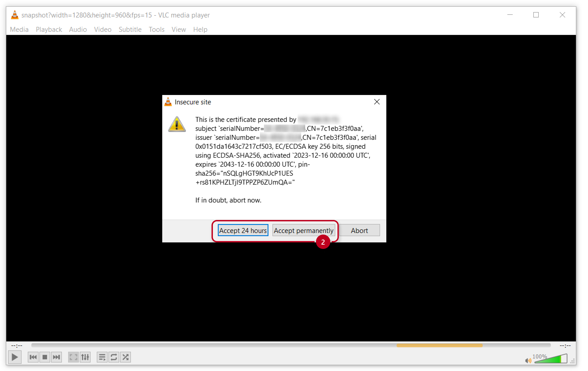
Task: Toggle the playlist view icon
Action: pos(102,357)
